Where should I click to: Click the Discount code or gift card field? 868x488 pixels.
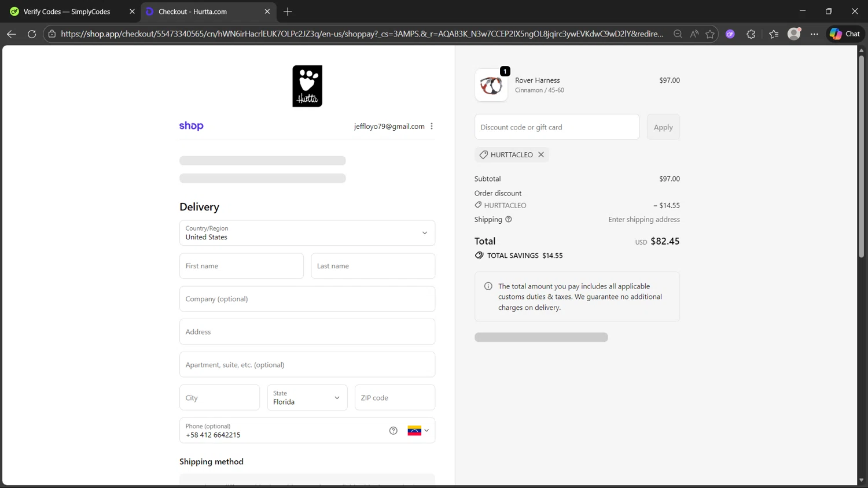click(557, 127)
